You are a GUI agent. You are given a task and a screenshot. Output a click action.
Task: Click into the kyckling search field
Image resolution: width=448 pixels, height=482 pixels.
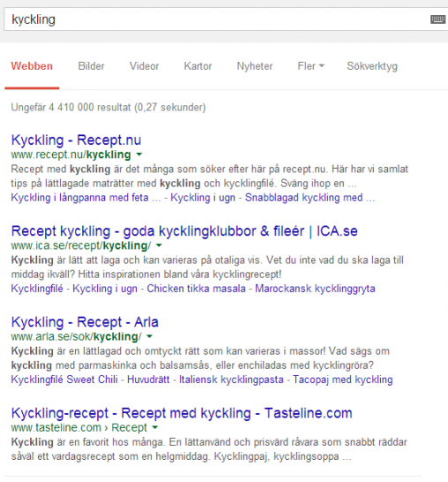[215, 19]
